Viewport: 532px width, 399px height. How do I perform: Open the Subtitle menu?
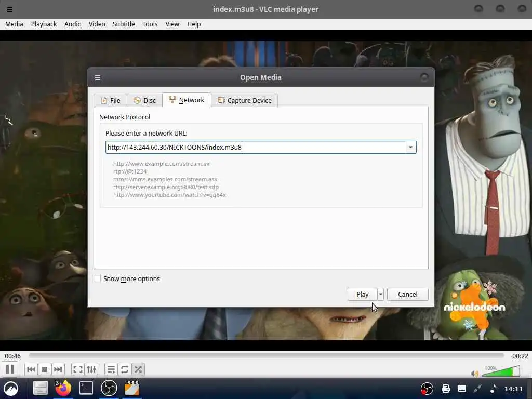[124, 24]
